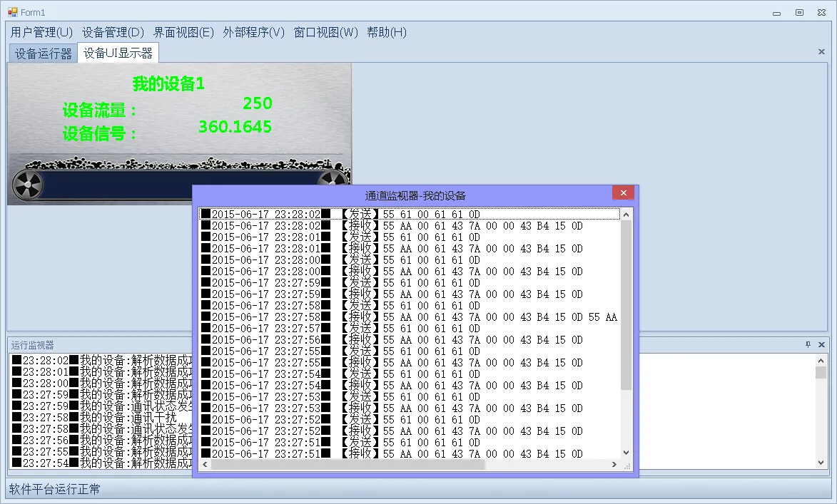Click the Form1 application icon in title bar
Image resolution: width=837 pixels, height=504 pixels.
click(12, 12)
